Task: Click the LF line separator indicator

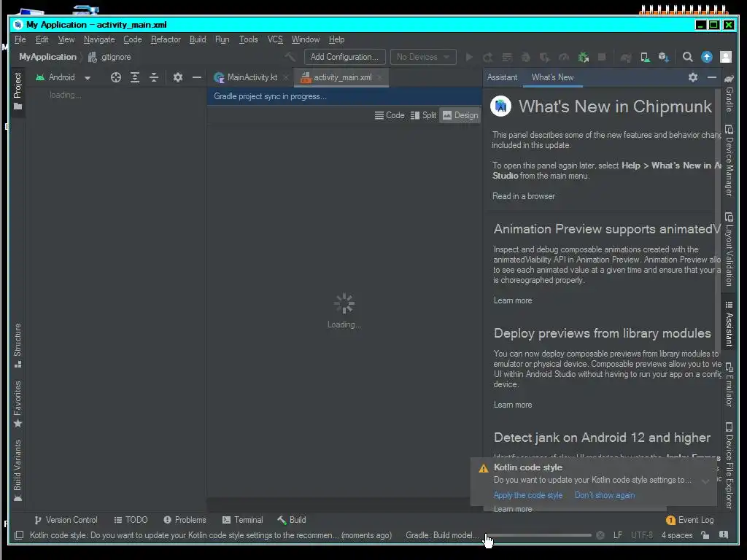Action: [x=617, y=535]
